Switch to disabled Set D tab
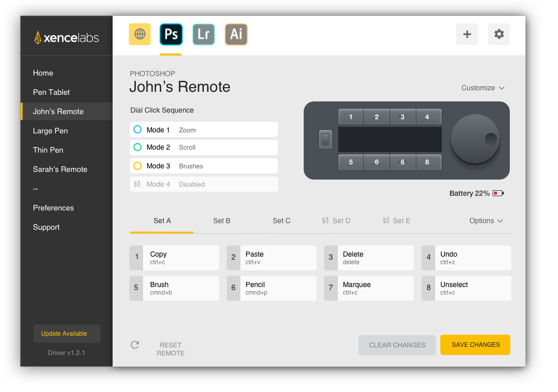558x392 pixels. [336, 221]
